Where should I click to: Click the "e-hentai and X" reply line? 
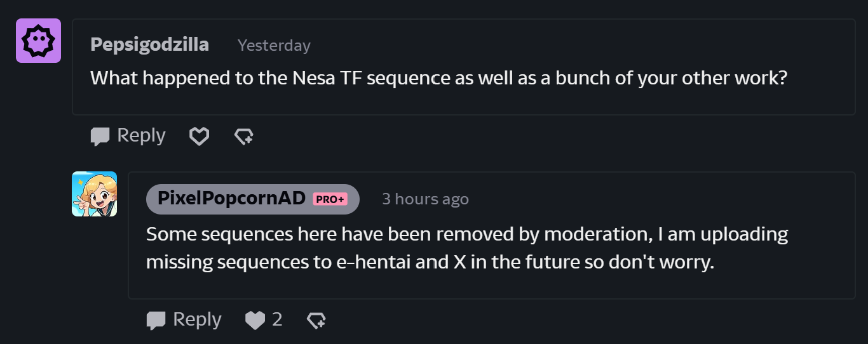click(430, 262)
